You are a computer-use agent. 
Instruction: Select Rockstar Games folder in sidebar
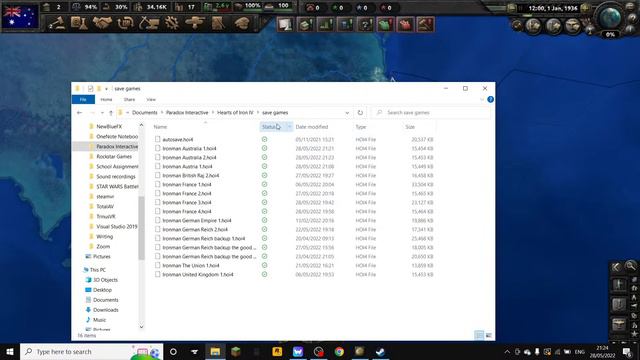point(114,156)
